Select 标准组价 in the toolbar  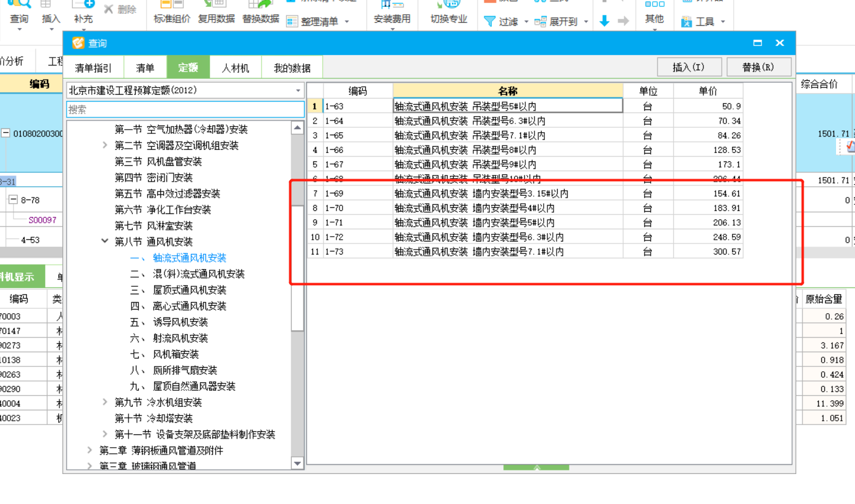click(172, 13)
